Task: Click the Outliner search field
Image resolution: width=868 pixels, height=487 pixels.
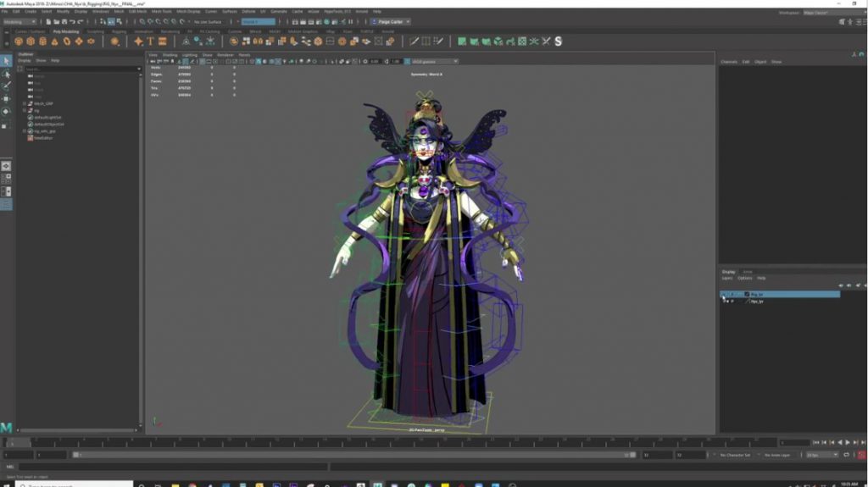Action: point(82,69)
